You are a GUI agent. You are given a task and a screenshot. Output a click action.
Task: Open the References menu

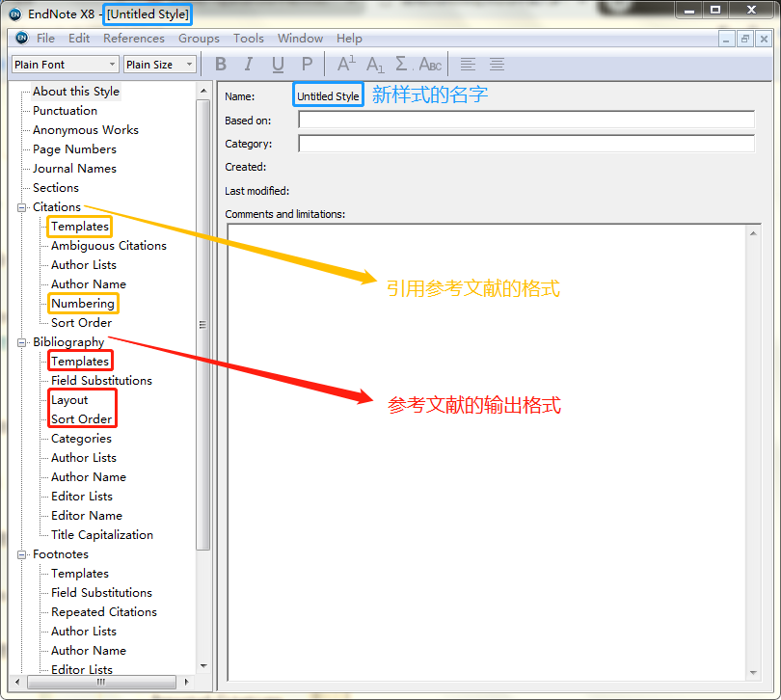click(x=133, y=39)
